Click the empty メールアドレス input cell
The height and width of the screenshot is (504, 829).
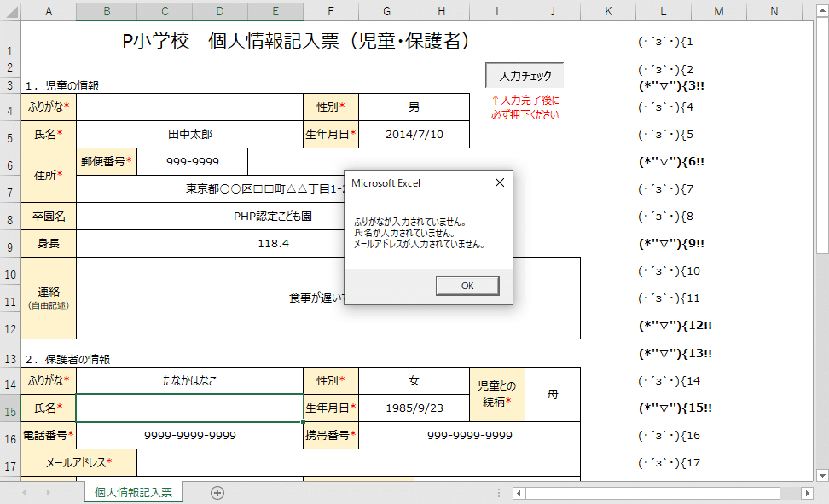tap(358, 463)
